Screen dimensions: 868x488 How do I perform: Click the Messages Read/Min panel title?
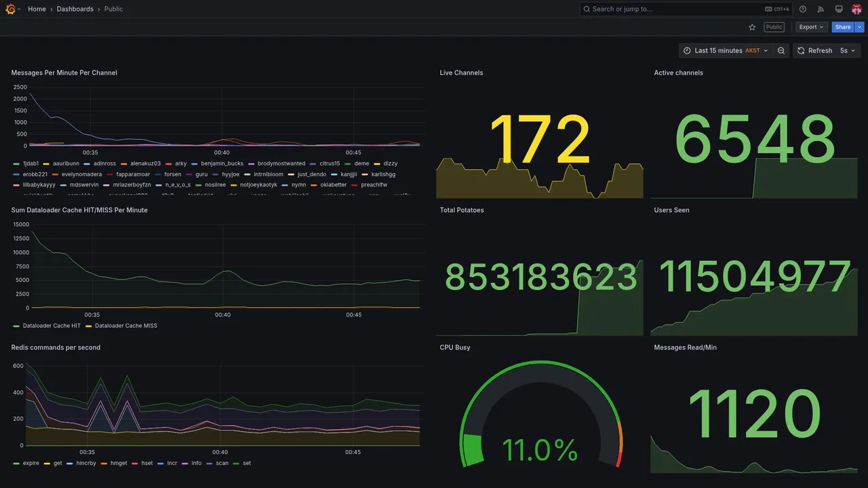coord(685,348)
